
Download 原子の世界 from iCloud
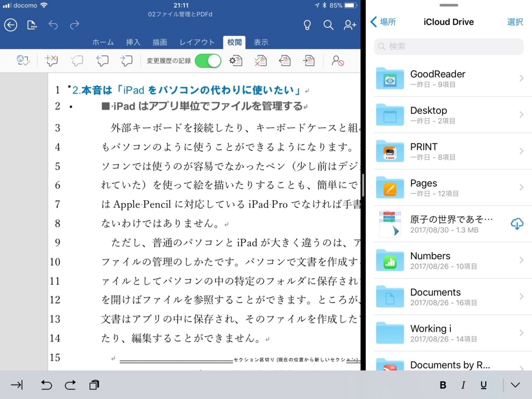517,223
